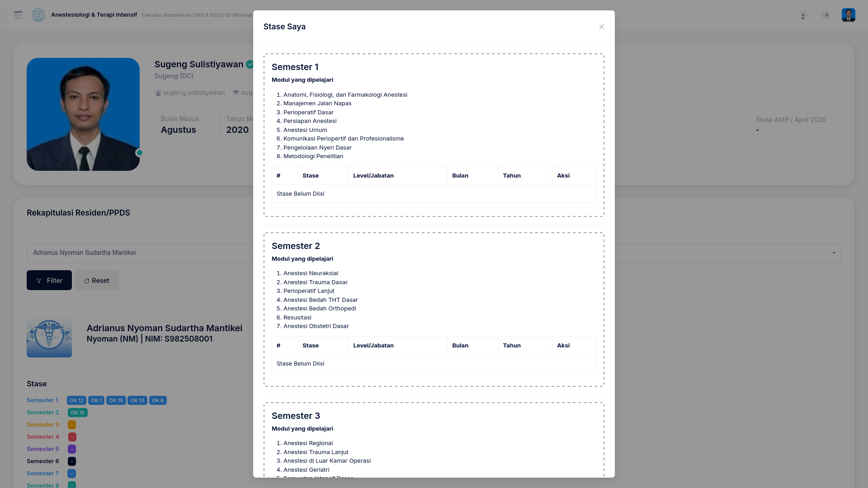
Task: Click the OK 15 badge in Semester 1
Action: (x=116, y=400)
